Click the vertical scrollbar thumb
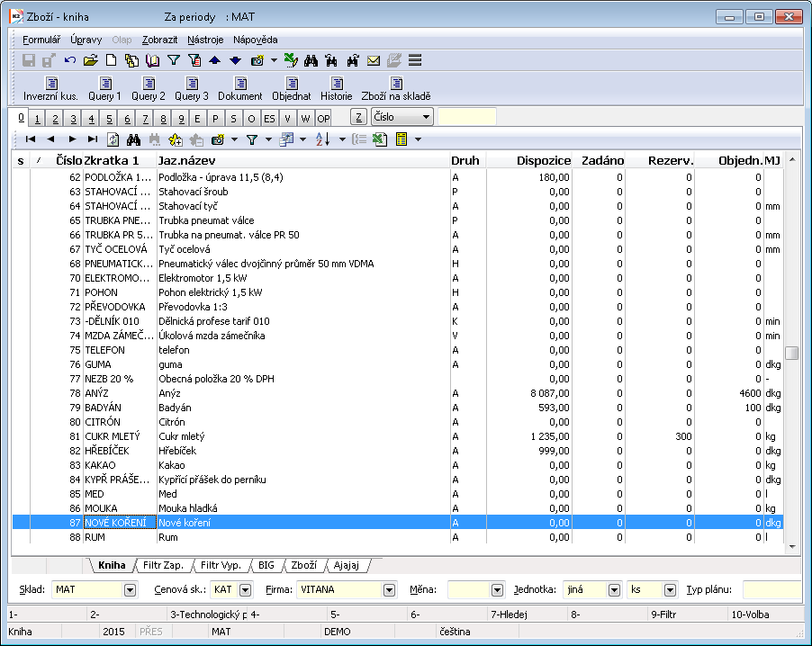 pyautogui.click(x=792, y=353)
